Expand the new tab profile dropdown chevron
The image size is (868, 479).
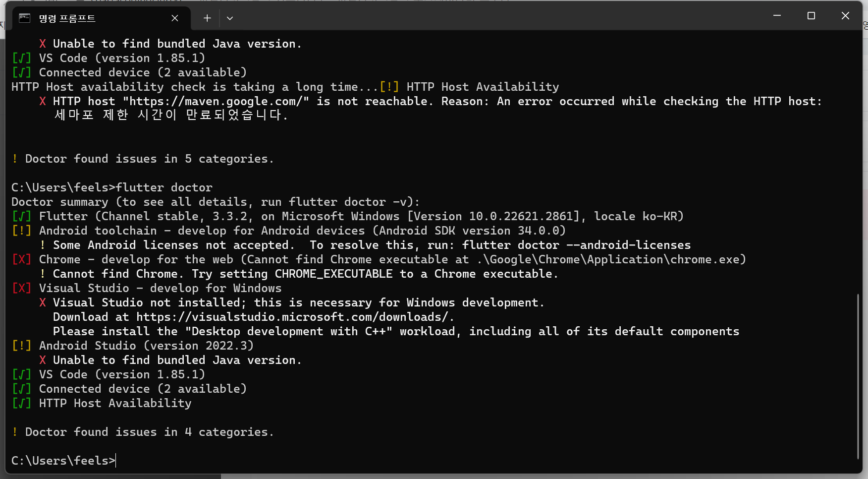(x=230, y=18)
